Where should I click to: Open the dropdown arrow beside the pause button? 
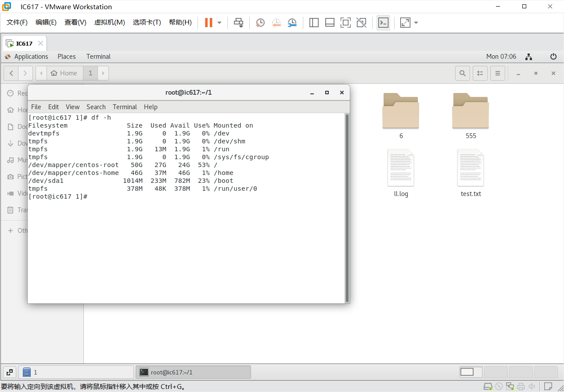(219, 23)
